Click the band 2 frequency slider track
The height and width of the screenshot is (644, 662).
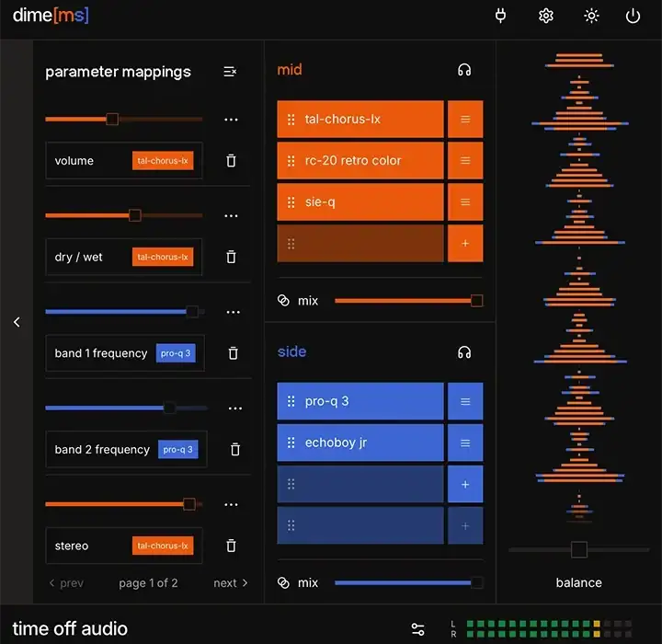126,408
